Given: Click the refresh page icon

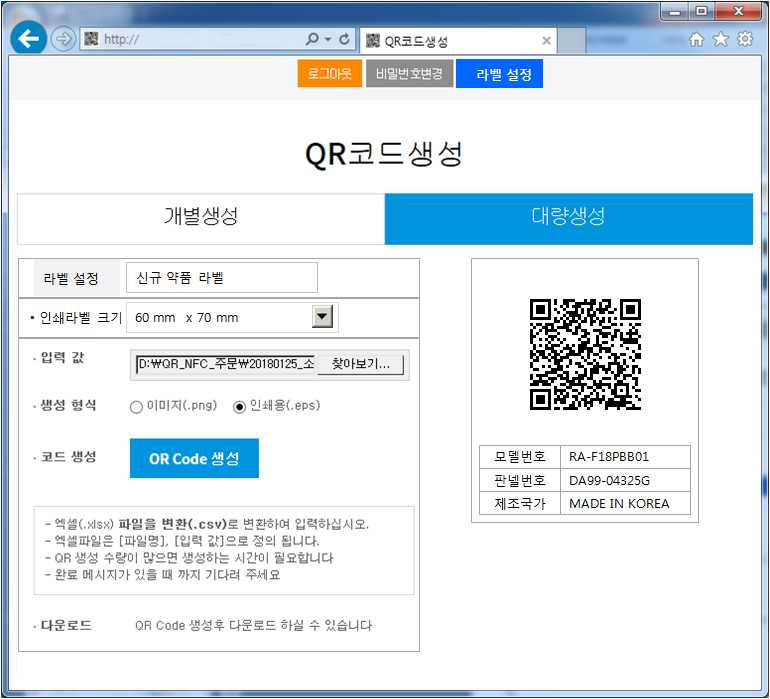Looking at the screenshot, I should tap(344, 39).
